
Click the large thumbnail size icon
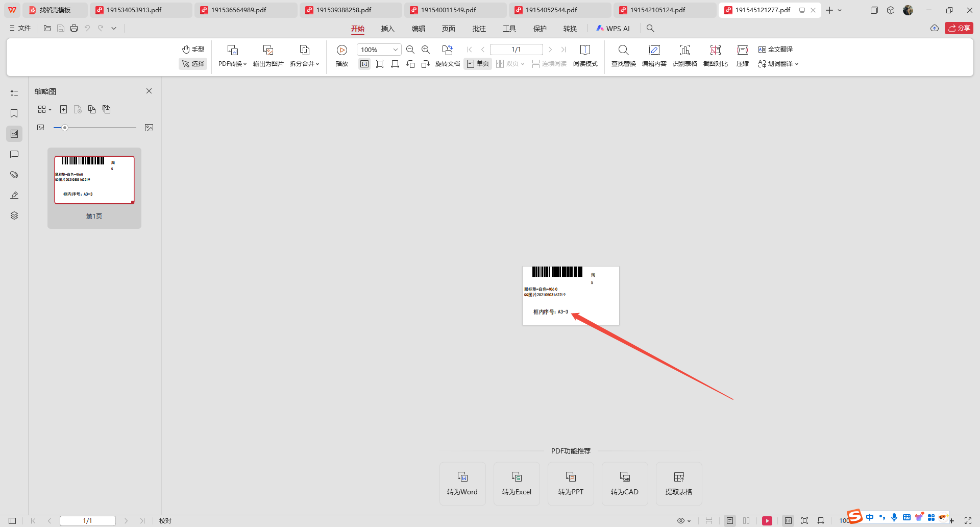[149, 128]
